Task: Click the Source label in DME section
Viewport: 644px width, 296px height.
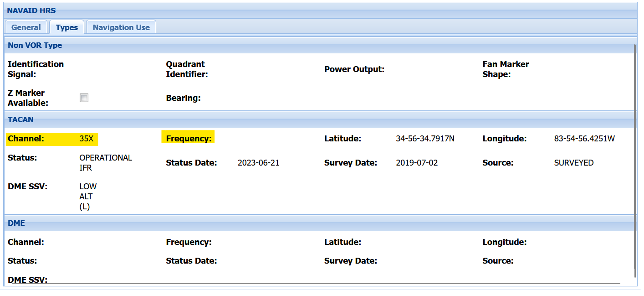Action: click(498, 261)
